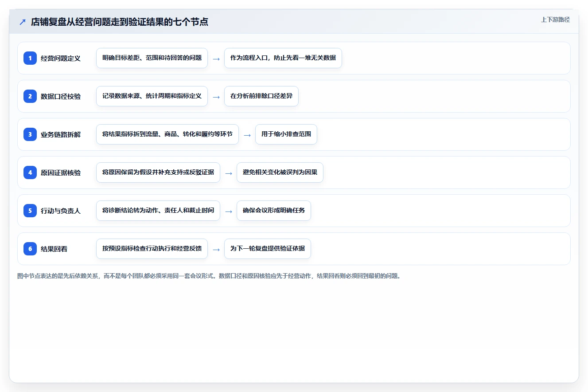Select the 按预设指标检查行动执行和经营反馈 box
The image size is (588, 392).
152,249
